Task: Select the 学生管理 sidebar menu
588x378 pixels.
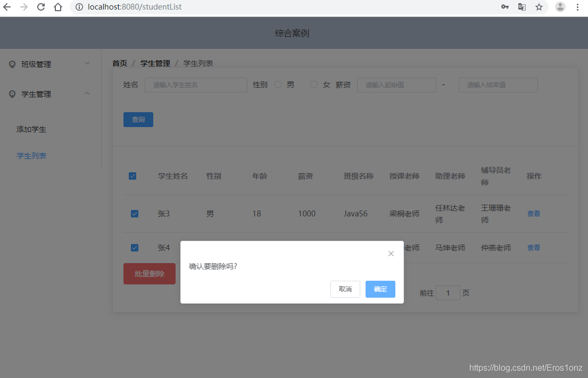Action: point(50,94)
